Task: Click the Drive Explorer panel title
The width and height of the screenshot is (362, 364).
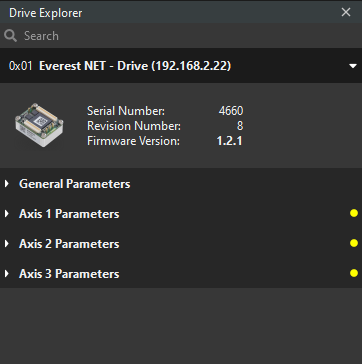Action: [46, 13]
